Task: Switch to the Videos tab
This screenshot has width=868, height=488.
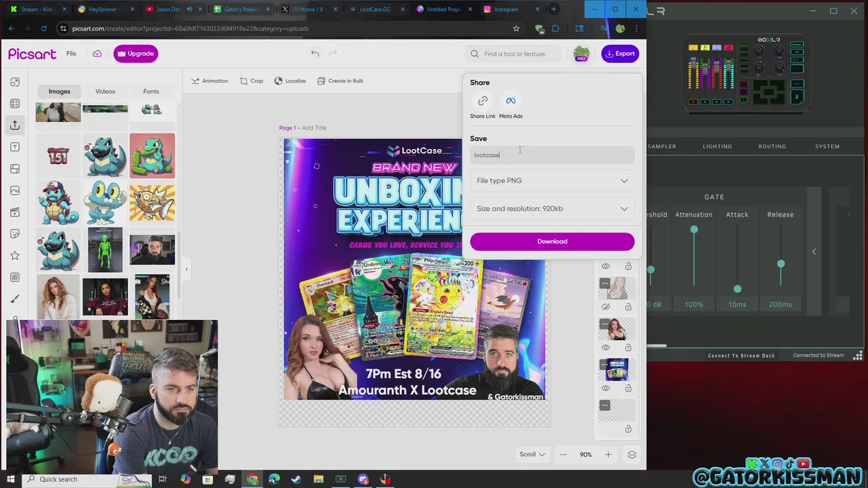Action: click(x=105, y=91)
